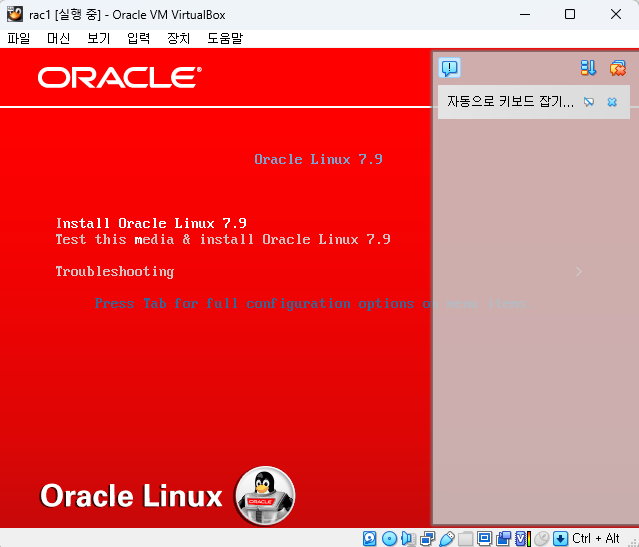Click the window resize grip
639x547 pixels.
(634, 542)
